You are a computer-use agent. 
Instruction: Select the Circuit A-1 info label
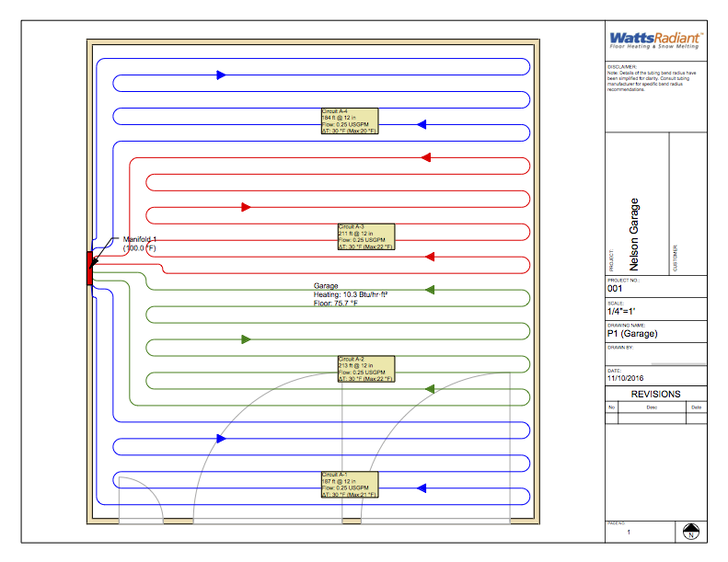click(349, 485)
